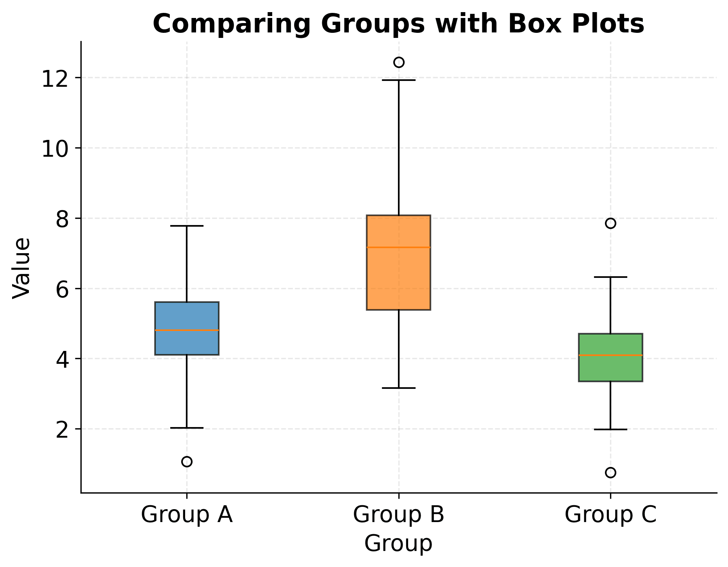This screenshot has width=728, height=567.
Task: Click Group C's lowest outlier point
Action: (610, 473)
